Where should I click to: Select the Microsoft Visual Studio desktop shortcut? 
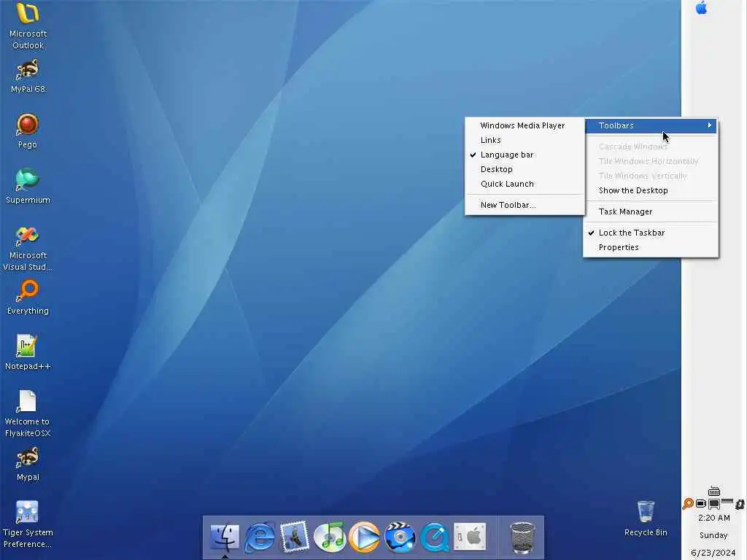click(28, 249)
